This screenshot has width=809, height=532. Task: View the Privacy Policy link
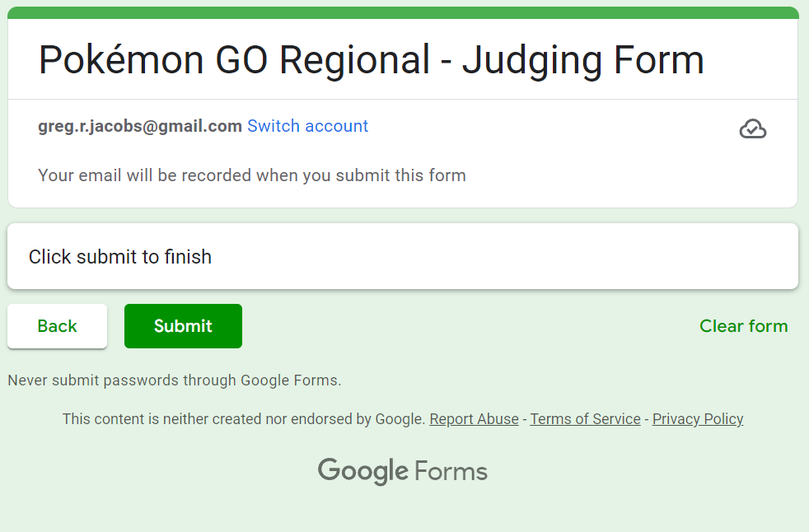(x=698, y=419)
